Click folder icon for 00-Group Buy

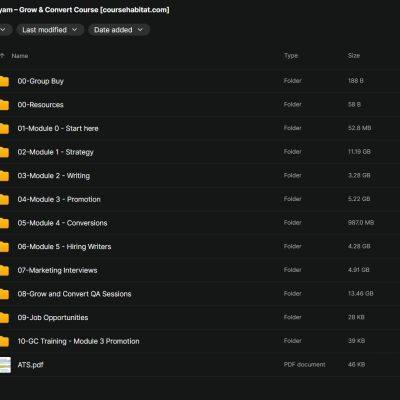tap(4, 81)
